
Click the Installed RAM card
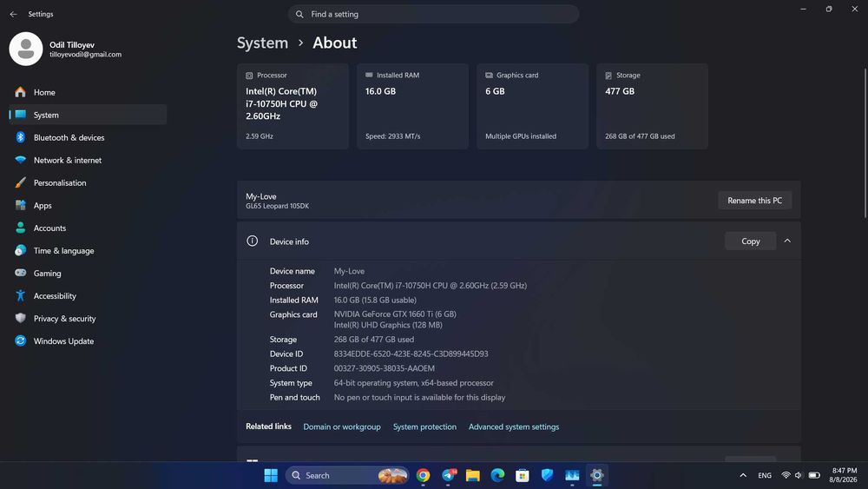point(412,106)
